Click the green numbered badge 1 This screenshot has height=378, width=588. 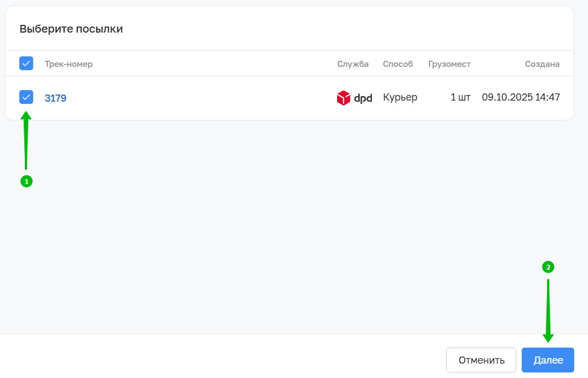pos(27,181)
